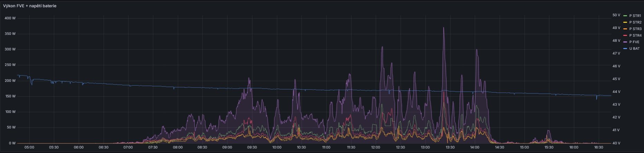The width and height of the screenshot is (644, 153).
Task: Toggle P STR4 series in legend
Action: point(635,36)
